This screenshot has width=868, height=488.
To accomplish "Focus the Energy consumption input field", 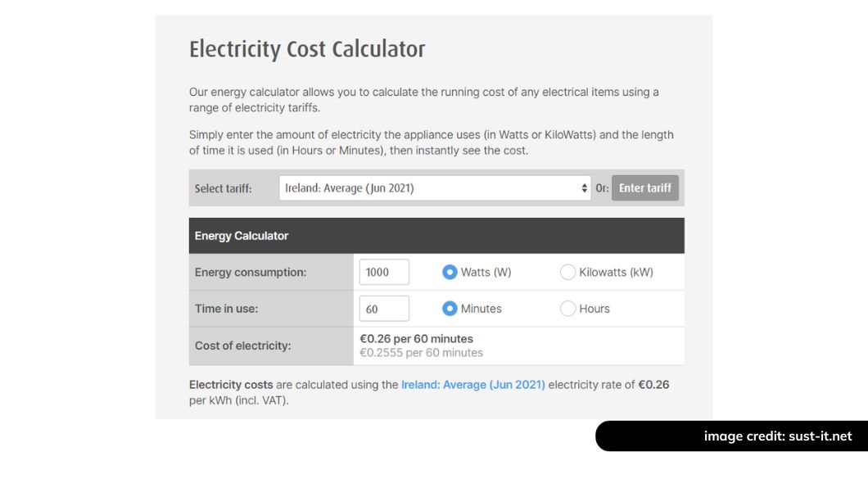I will point(384,272).
